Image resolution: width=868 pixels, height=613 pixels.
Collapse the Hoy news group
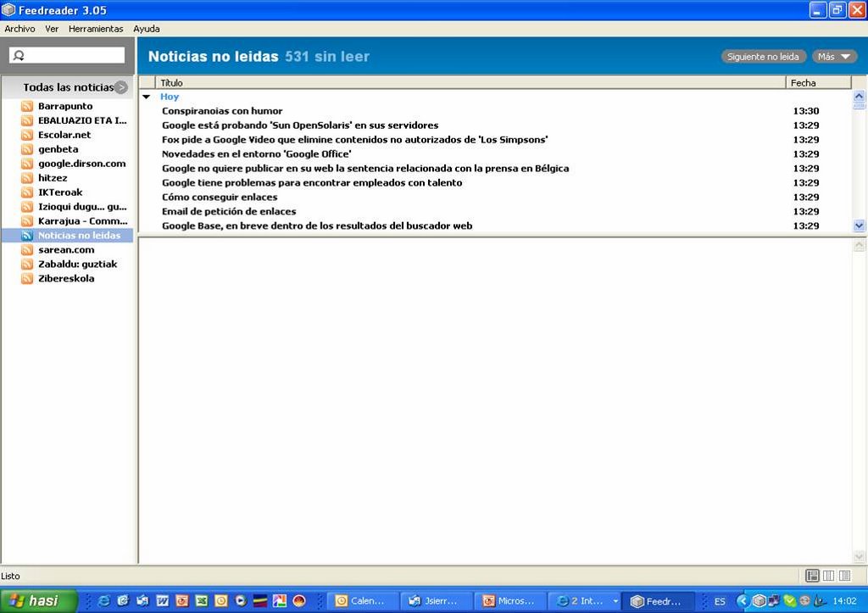(147, 97)
